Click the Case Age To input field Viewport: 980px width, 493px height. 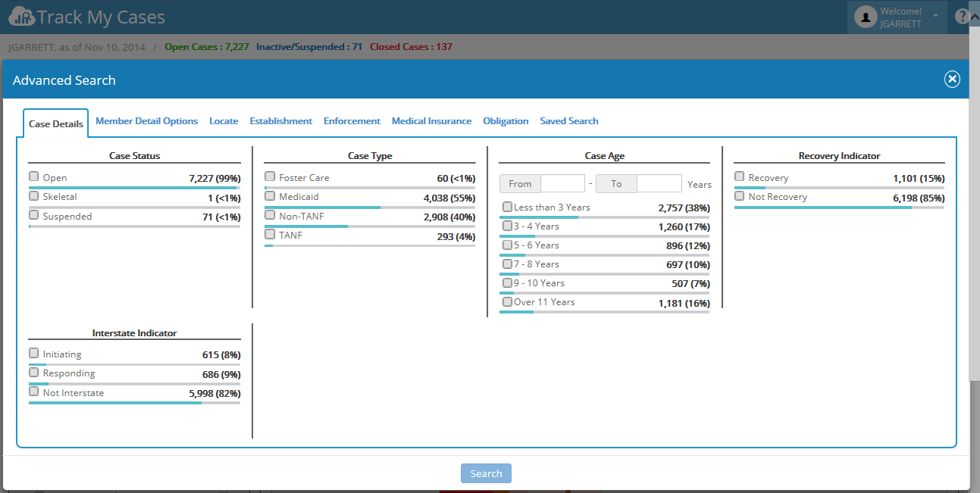click(x=659, y=183)
